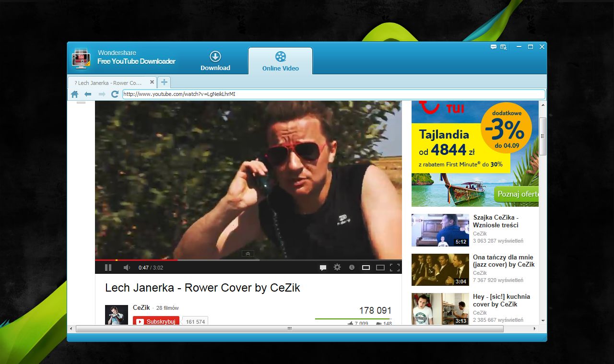Open Ona tańczy dla mnie thumbnail
Image resolution: width=614 pixels, height=364 pixels.
(x=440, y=270)
